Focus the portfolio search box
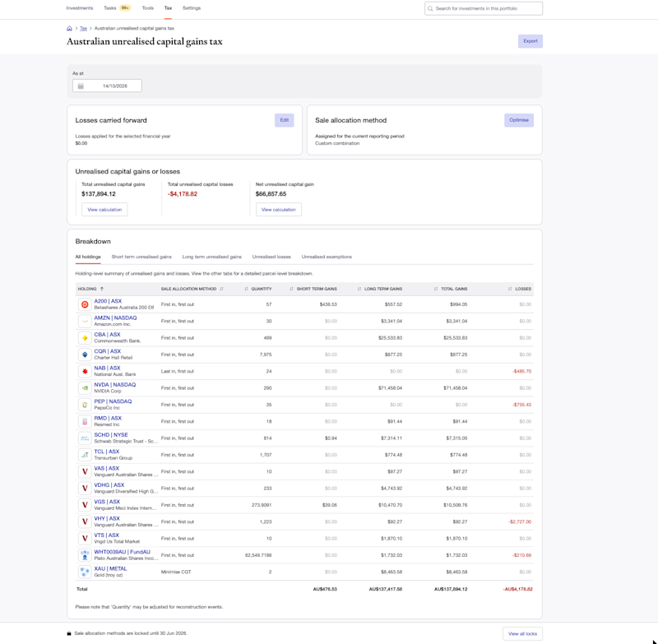 point(484,8)
